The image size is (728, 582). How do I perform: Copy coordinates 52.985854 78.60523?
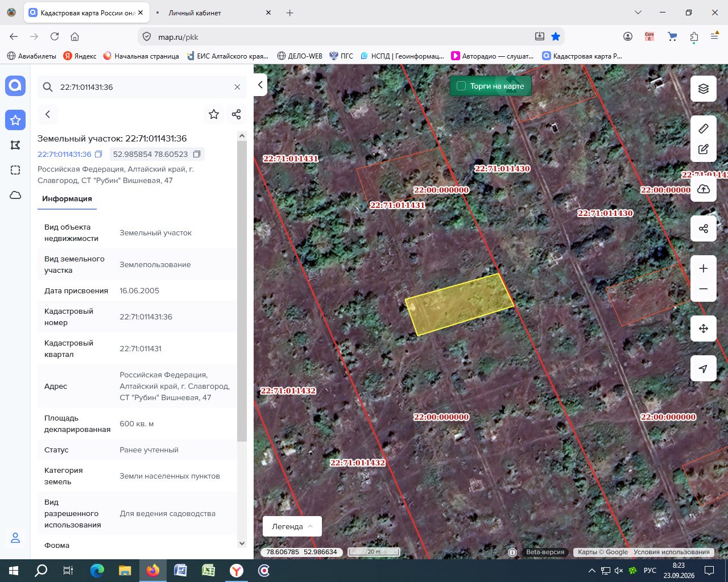197,154
